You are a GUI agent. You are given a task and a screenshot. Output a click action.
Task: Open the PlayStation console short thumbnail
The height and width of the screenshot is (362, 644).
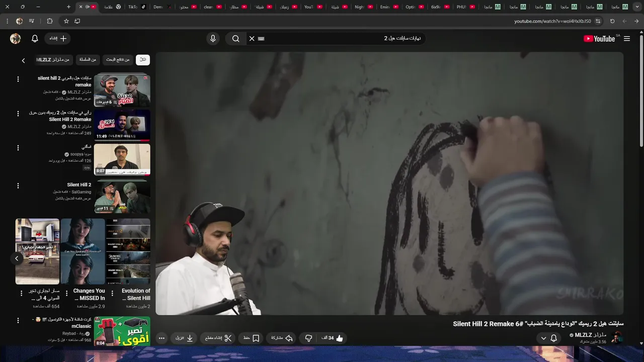37,251
